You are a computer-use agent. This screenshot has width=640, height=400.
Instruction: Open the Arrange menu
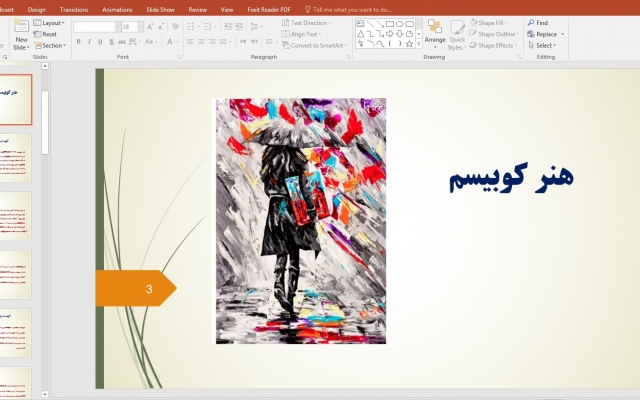[435, 34]
